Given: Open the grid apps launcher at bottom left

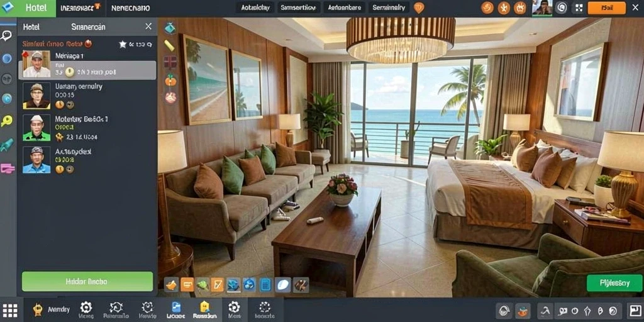Looking at the screenshot, I should [10, 310].
